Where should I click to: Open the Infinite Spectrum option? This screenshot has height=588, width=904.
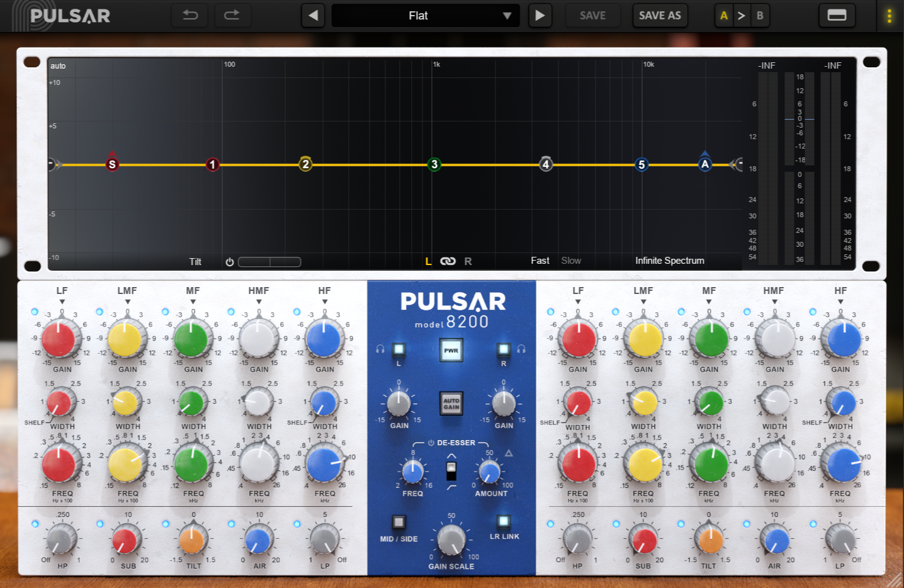[670, 261]
